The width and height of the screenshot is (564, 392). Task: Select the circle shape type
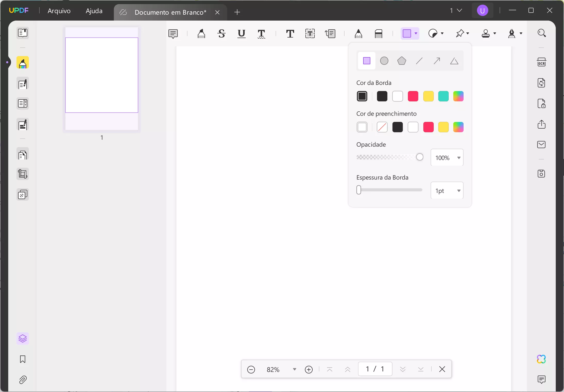pos(384,61)
